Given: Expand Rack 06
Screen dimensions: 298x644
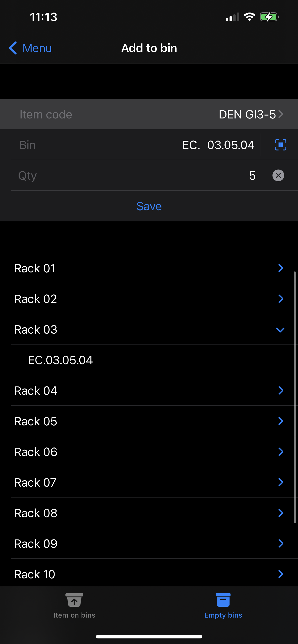Looking at the screenshot, I should [281, 452].
